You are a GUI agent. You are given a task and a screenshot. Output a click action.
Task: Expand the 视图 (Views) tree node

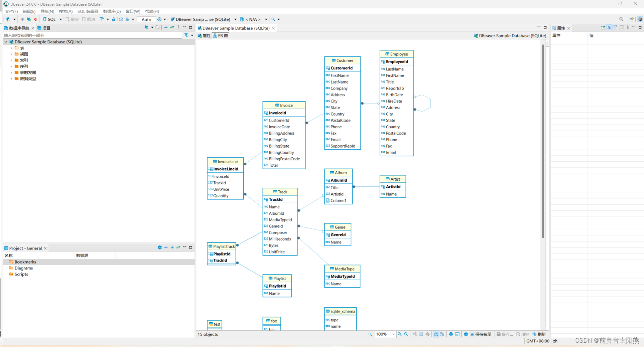(x=11, y=54)
